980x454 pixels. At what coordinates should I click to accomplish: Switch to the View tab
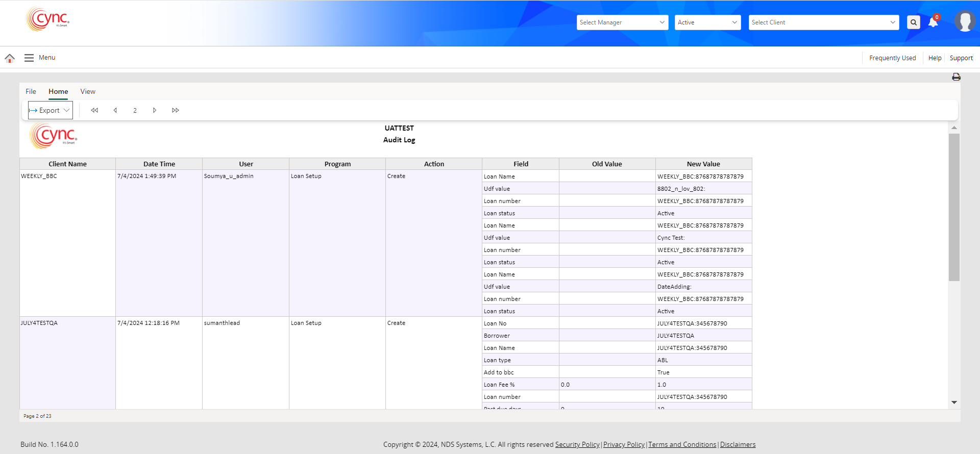click(88, 92)
